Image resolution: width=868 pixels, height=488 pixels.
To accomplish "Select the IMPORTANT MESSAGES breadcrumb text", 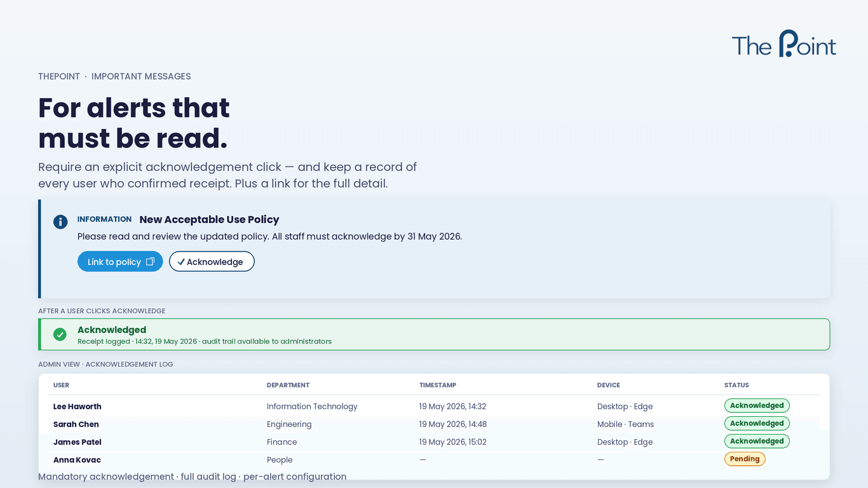I will pyautogui.click(x=141, y=76).
